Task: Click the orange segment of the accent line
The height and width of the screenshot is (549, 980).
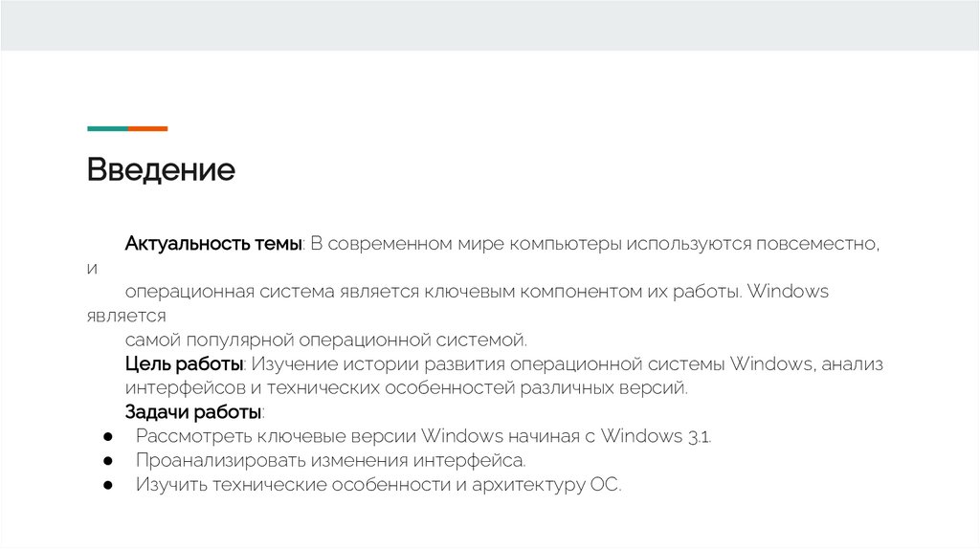Action: [x=147, y=128]
